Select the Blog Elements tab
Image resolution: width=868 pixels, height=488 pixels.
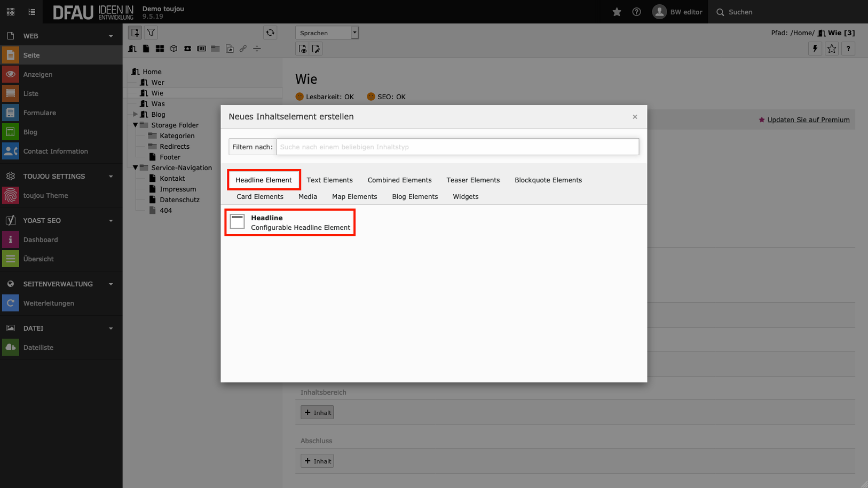coord(415,197)
